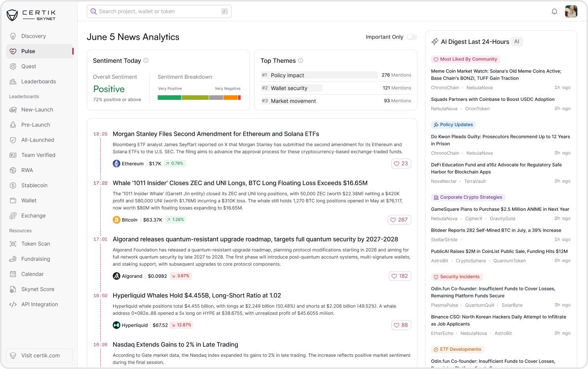Click the Visit certik.com button
Viewport: 588px width, 369px height.
point(39,356)
